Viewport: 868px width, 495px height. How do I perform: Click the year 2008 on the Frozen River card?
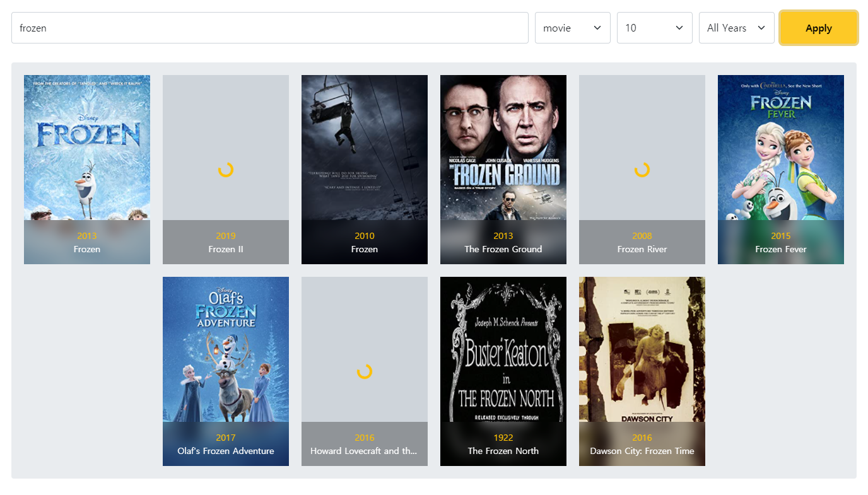(x=642, y=236)
